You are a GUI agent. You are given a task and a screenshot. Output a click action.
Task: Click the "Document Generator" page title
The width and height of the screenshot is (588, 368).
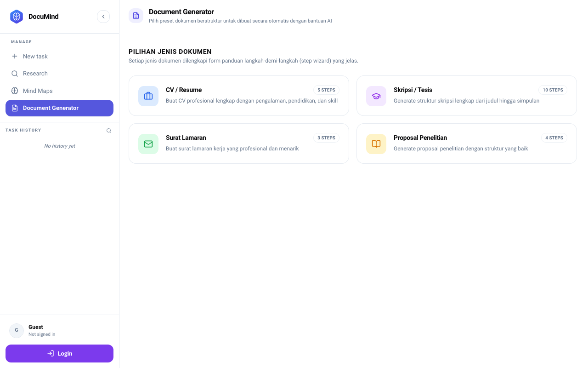pos(181,12)
